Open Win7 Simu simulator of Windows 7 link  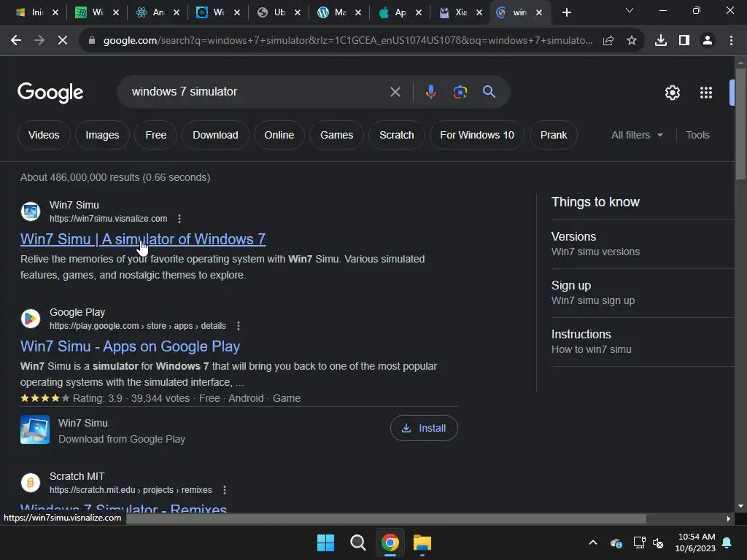[143, 239]
